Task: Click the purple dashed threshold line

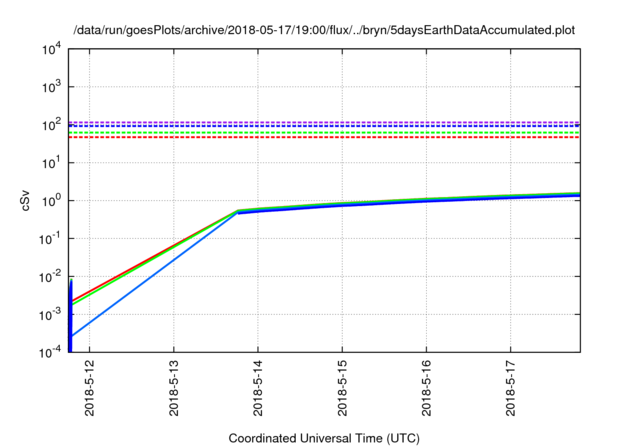Action: tap(324, 122)
